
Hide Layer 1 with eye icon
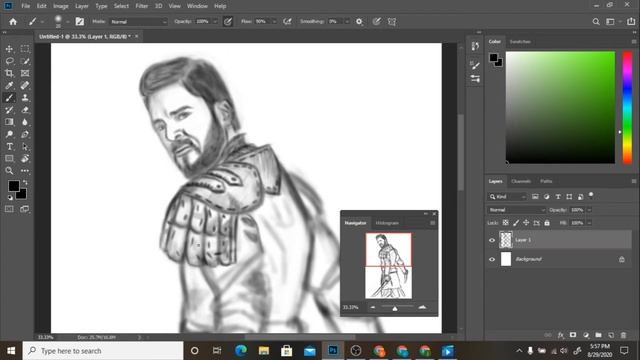pos(492,240)
